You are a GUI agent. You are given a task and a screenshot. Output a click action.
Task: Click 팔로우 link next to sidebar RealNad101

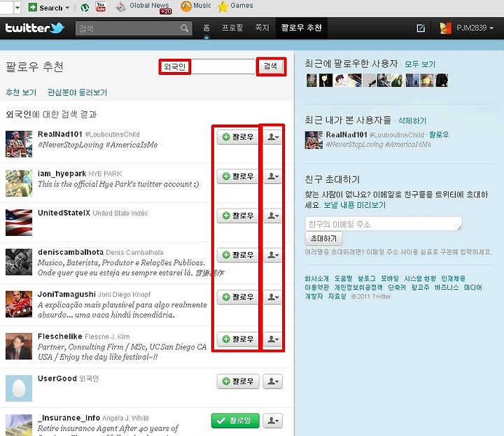439,134
